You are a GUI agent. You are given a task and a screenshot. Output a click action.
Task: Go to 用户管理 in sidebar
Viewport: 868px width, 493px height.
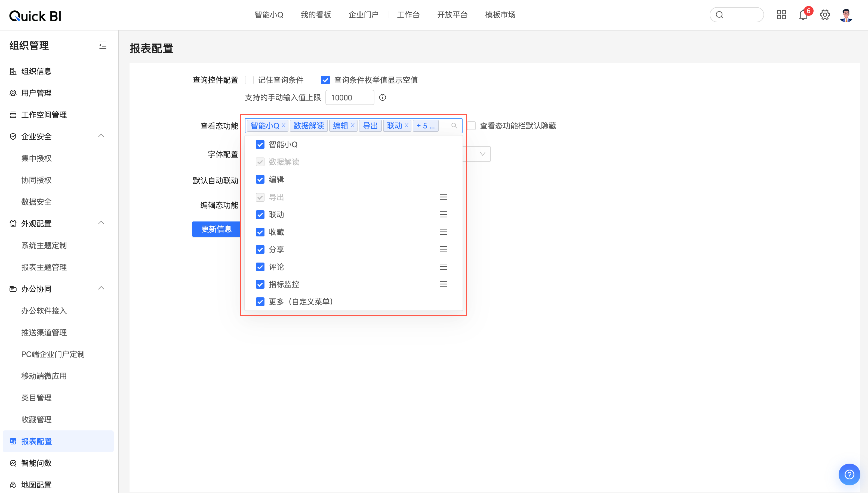coord(36,93)
